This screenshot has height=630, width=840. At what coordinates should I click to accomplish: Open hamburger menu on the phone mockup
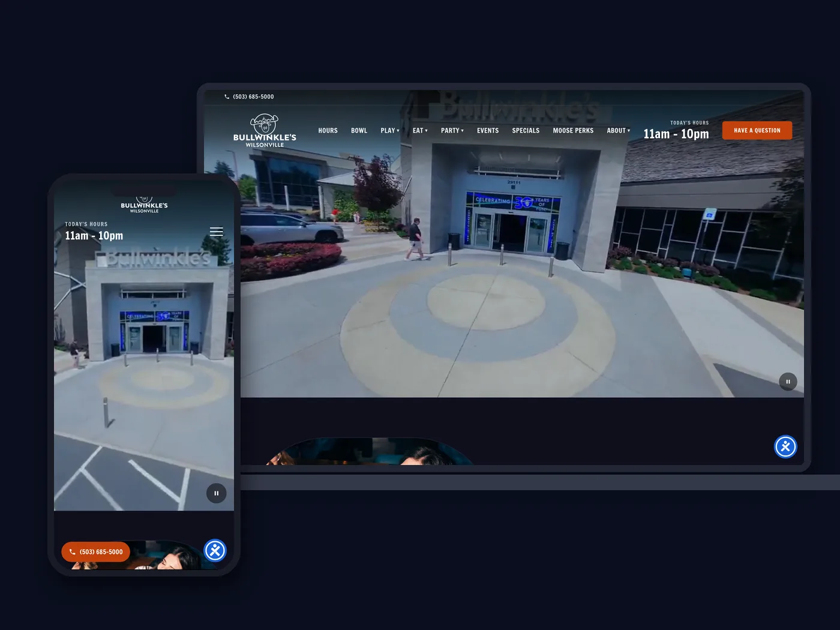coord(217,232)
